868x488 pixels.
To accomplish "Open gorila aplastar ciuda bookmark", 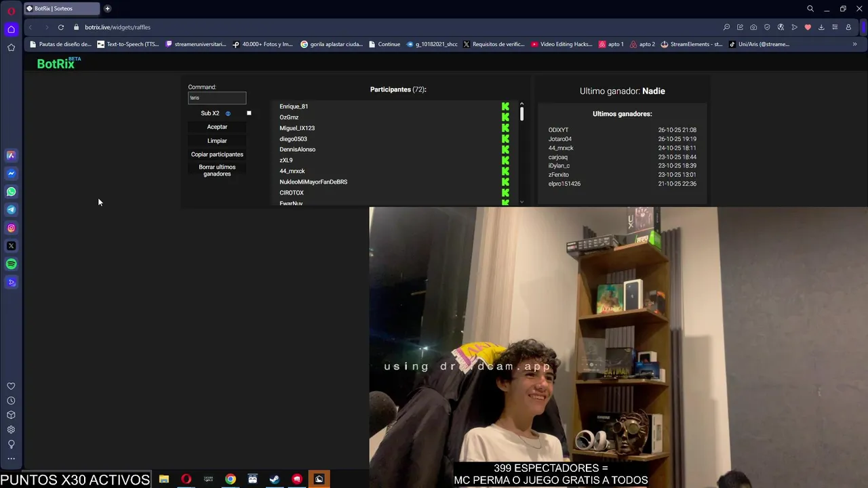I will tap(332, 44).
